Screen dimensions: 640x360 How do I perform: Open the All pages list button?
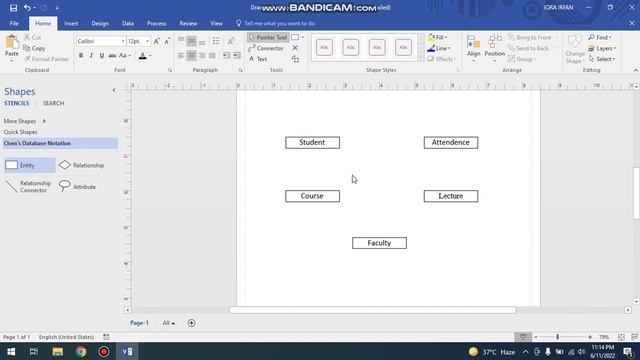click(169, 323)
